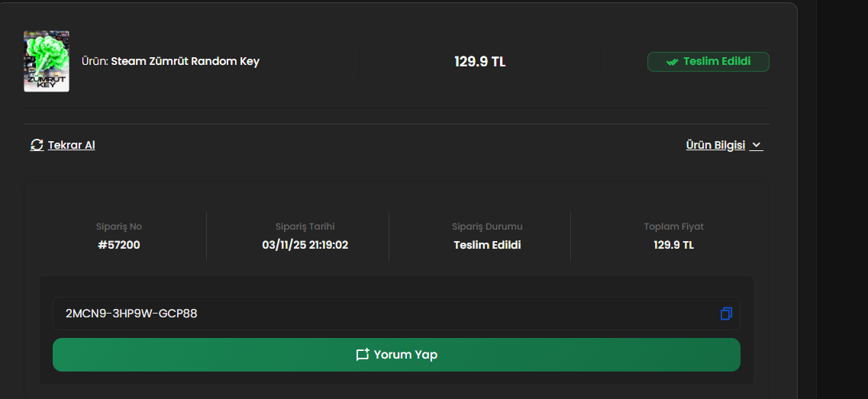Select the 2MCN9-3HP9W-GCP88 key field
The image size is (868, 399).
tap(396, 314)
